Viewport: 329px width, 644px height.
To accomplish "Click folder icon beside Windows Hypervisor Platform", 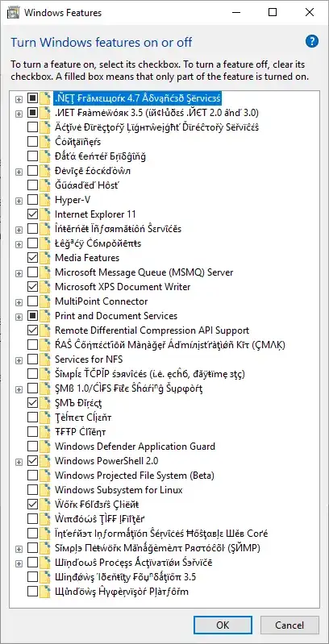I will (46, 592).
